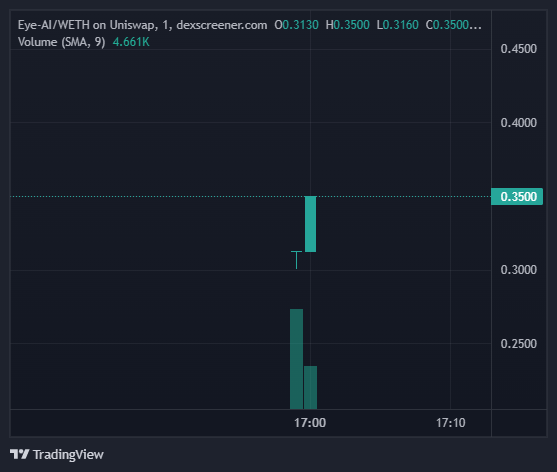Click the large green candlestick body
The height and width of the screenshot is (472, 557).
point(310,224)
